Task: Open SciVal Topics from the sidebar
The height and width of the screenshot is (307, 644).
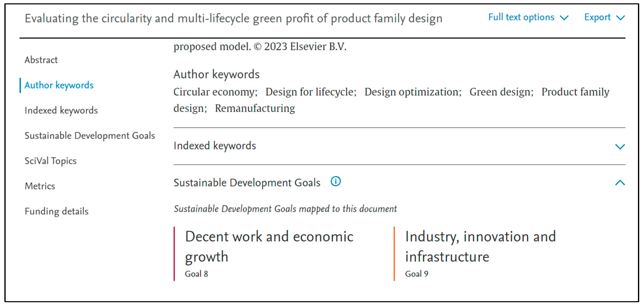Action: pos(50,161)
